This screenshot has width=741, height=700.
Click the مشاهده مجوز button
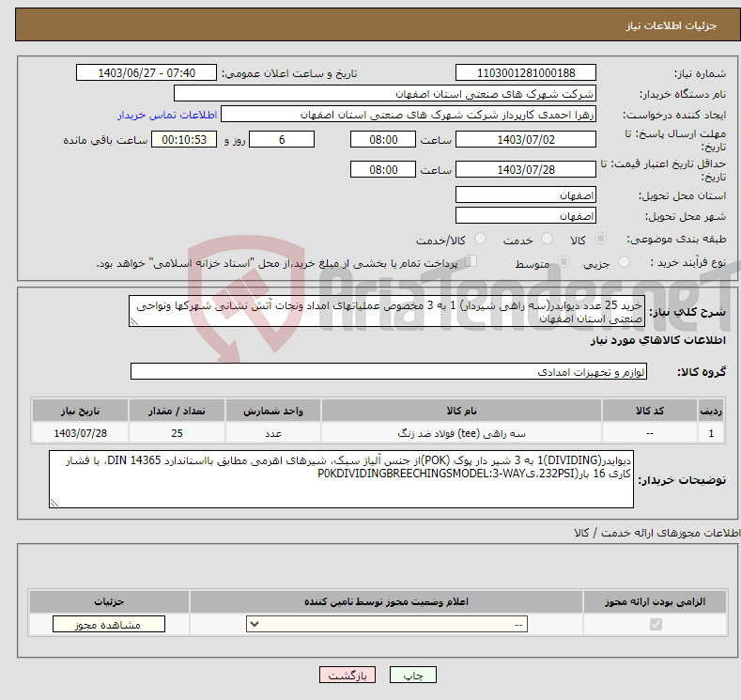109,625
